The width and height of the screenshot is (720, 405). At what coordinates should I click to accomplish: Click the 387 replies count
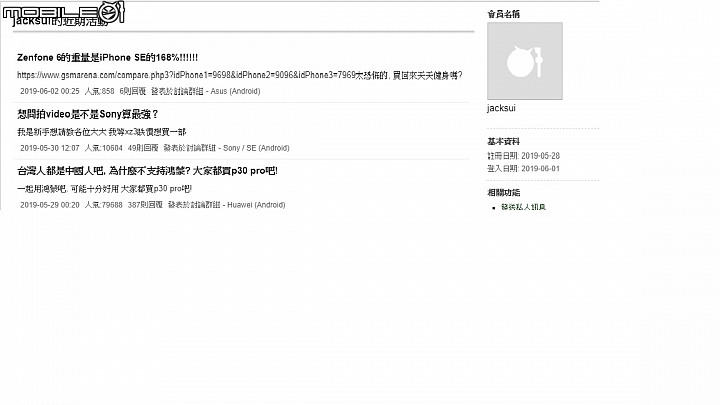145,205
